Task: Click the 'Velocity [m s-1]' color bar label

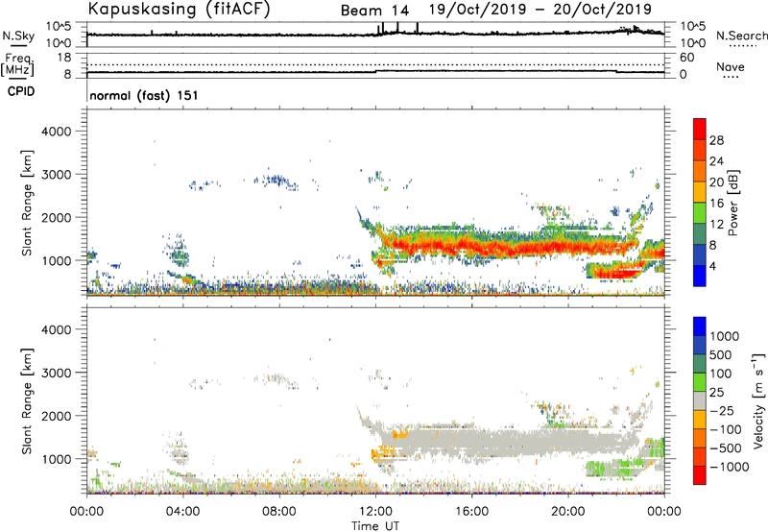Action: pos(758,400)
